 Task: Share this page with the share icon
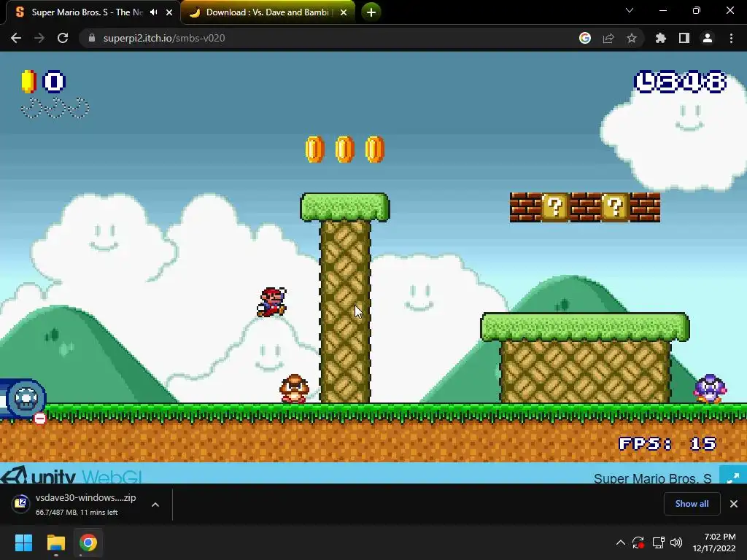(x=608, y=38)
